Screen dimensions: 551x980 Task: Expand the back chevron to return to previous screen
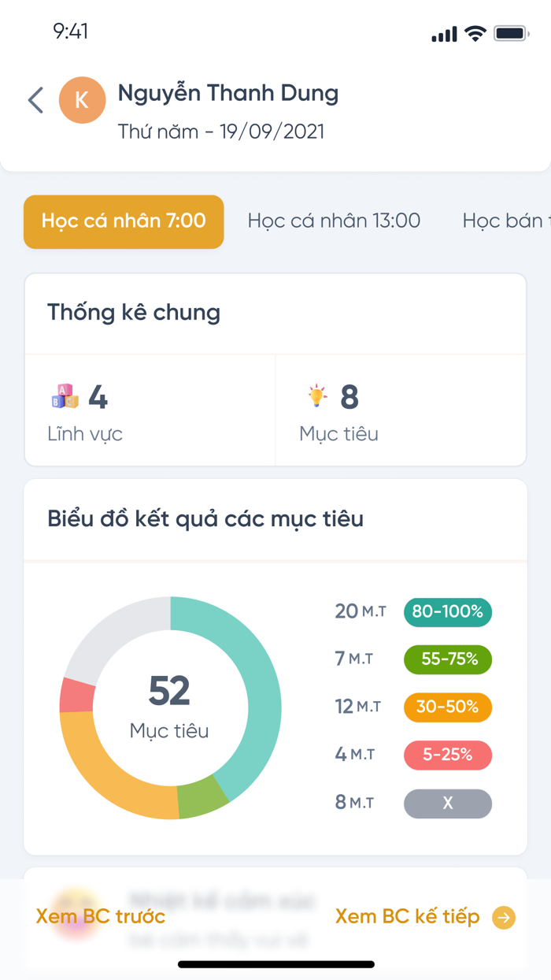pos(35,100)
